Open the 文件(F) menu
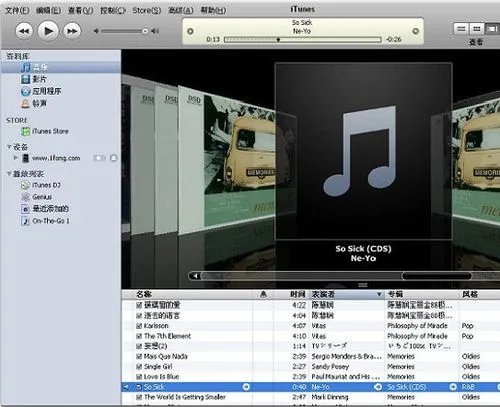Screen dimensions: 500x407 17,11
